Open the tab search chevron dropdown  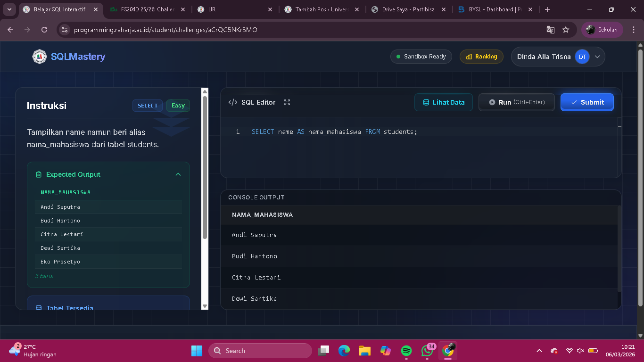click(9, 9)
